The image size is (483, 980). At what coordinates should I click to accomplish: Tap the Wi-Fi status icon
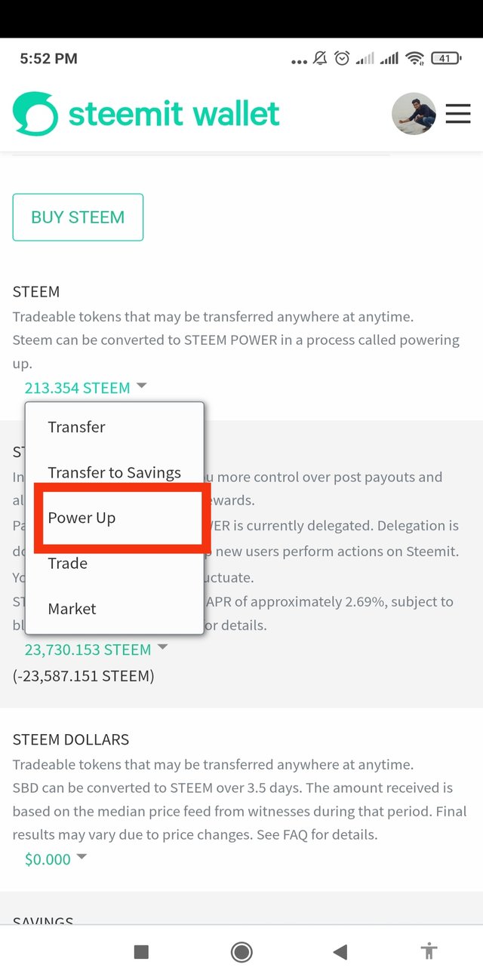pos(414,58)
